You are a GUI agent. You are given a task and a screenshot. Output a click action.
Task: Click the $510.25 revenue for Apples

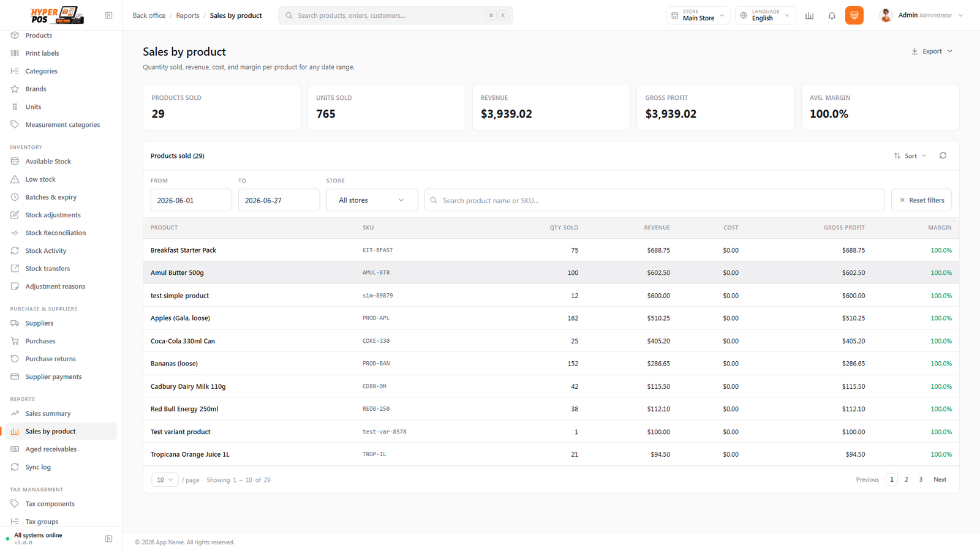coord(658,318)
